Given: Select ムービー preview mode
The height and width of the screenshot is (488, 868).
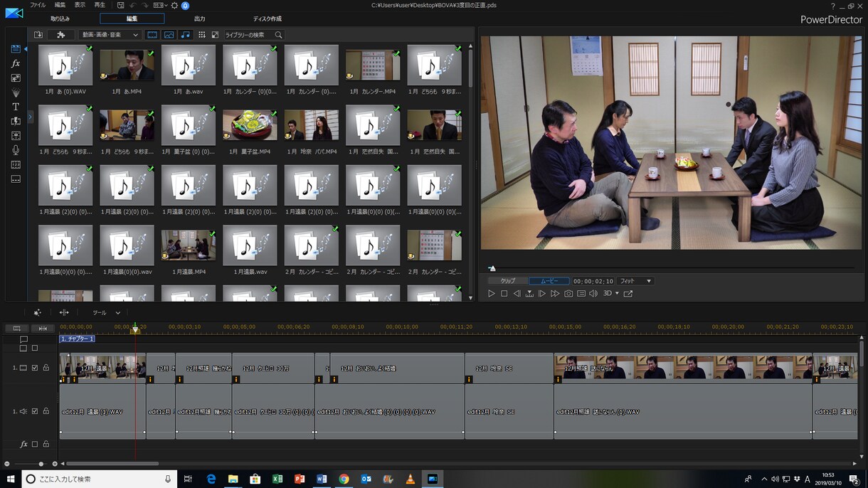Looking at the screenshot, I should pos(549,281).
